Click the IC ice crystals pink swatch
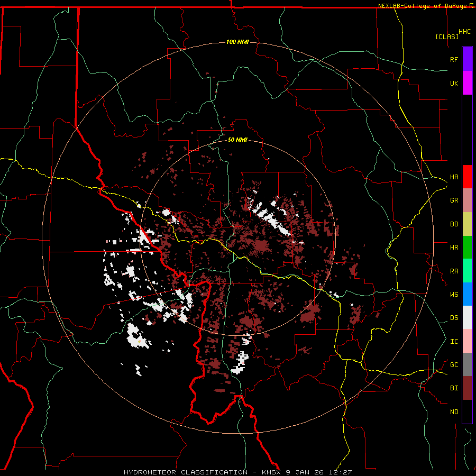This screenshot has width=476, height=476. 467,341
